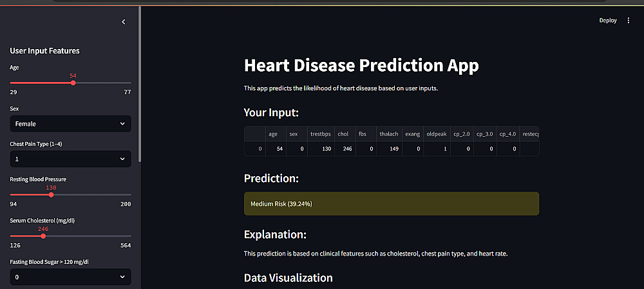This screenshot has width=644, height=289.
Task: Collapse the sidebar using the chevron arrow
Action: [124, 22]
